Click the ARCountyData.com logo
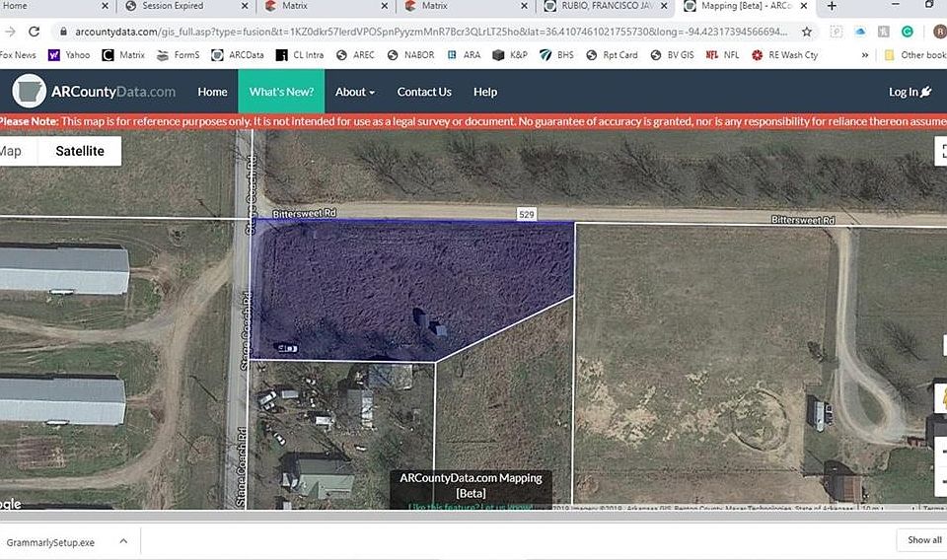The height and width of the screenshot is (560, 947). (95, 92)
